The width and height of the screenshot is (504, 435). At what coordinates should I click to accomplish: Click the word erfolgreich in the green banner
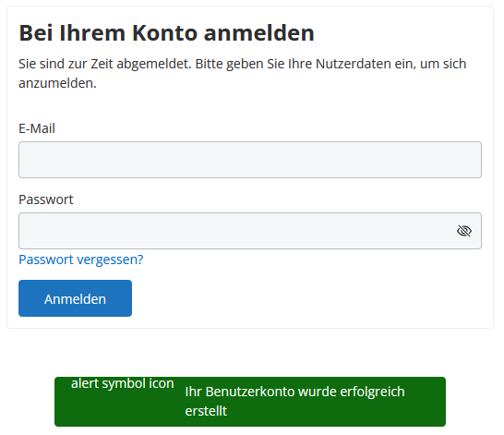click(372, 392)
